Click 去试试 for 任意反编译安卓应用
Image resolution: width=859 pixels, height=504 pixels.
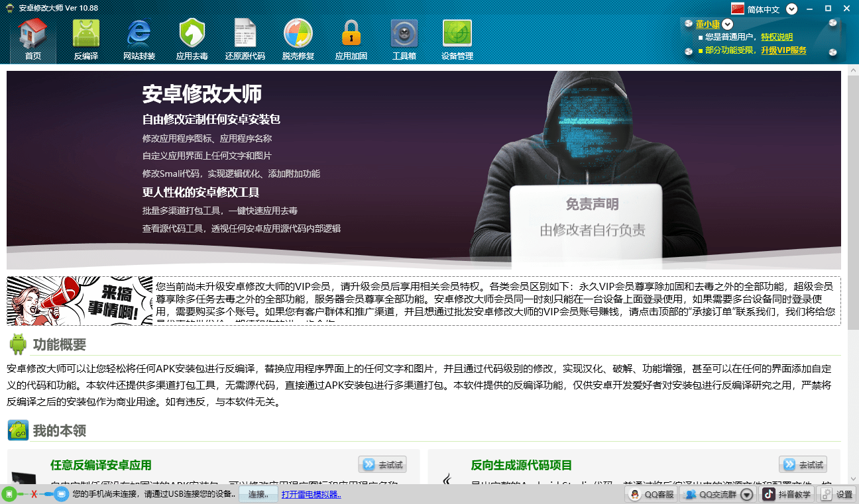click(x=382, y=464)
